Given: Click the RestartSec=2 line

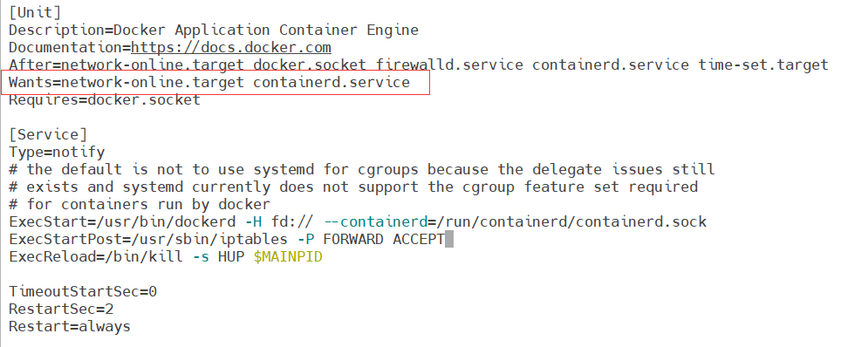Looking at the screenshot, I should click(61, 309).
